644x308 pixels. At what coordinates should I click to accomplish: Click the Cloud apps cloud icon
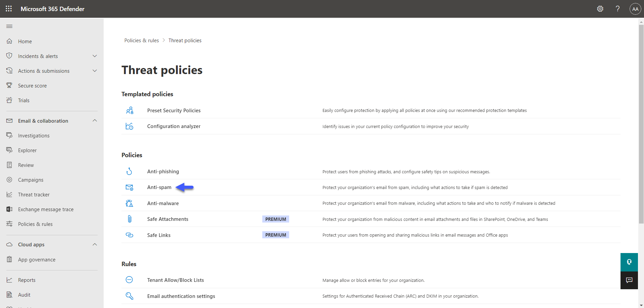(9, 244)
